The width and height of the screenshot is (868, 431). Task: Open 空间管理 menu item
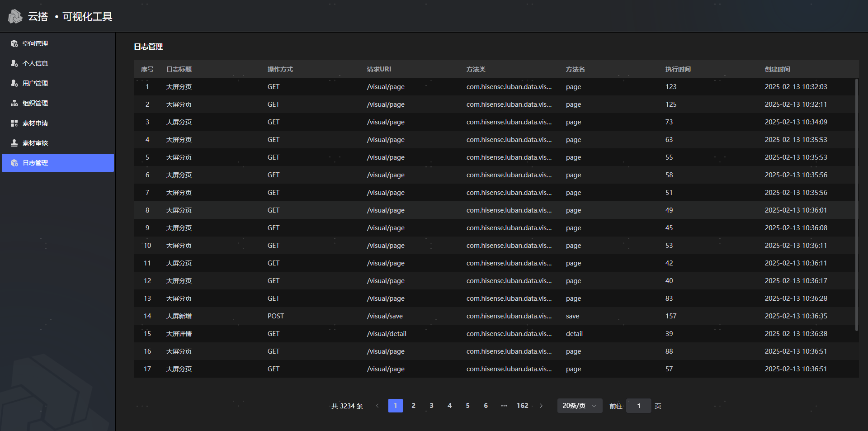tap(35, 43)
